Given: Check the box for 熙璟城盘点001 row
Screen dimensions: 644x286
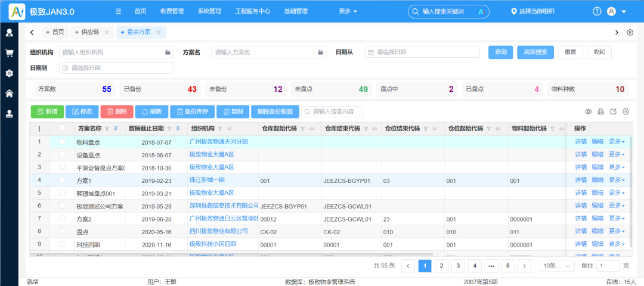Looking at the screenshot, I should (x=62, y=192).
